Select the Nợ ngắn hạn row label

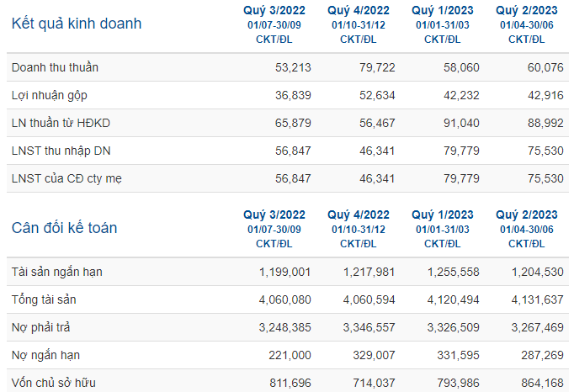[x=45, y=355]
